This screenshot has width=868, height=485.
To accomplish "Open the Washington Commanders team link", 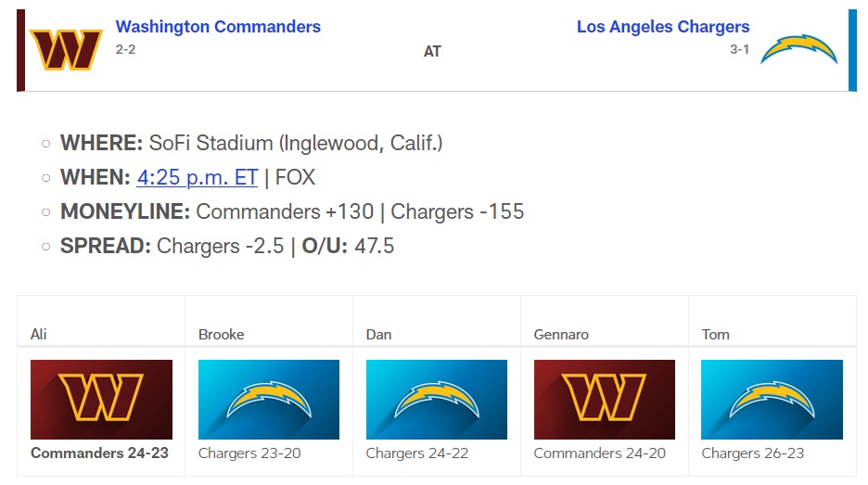I will (218, 27).
